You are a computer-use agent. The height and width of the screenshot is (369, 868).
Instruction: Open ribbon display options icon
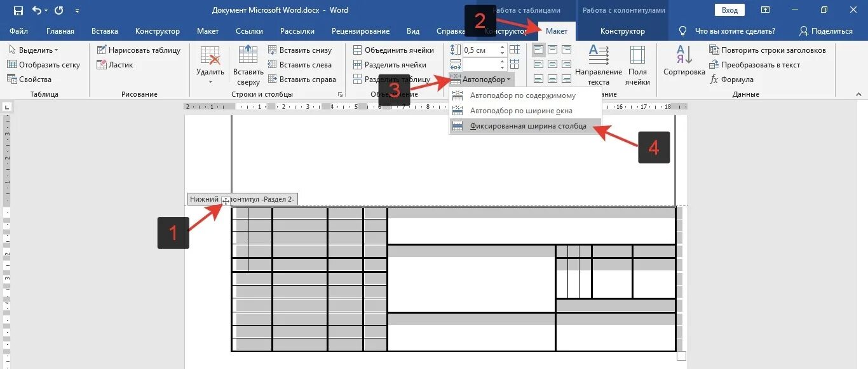click(x=765, y=11)
